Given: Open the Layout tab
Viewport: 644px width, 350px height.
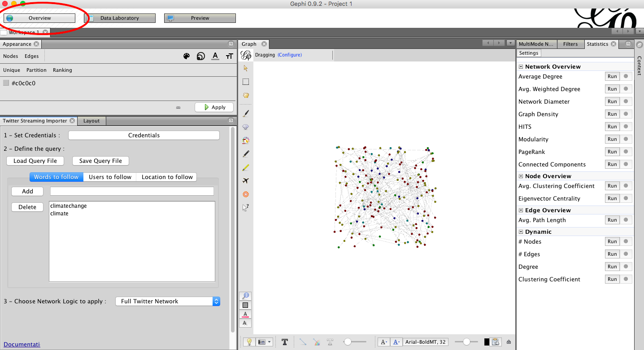Looking at the screenshot, I should point(91,121).
